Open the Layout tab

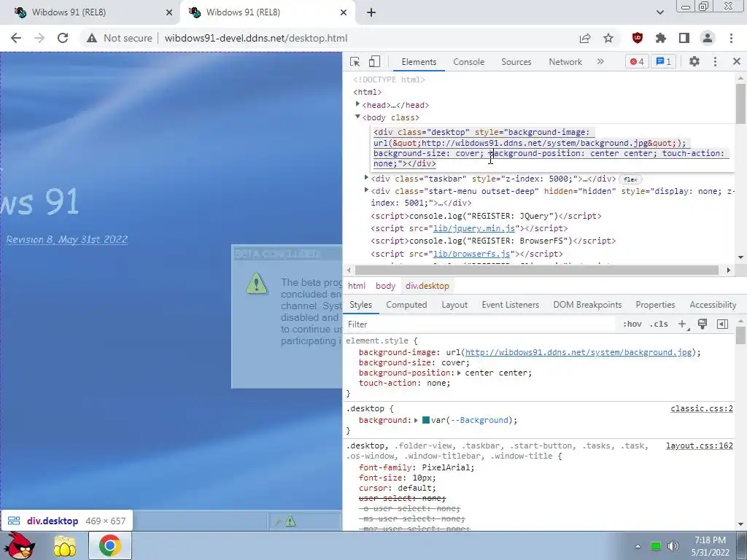(x=454, y=305)
